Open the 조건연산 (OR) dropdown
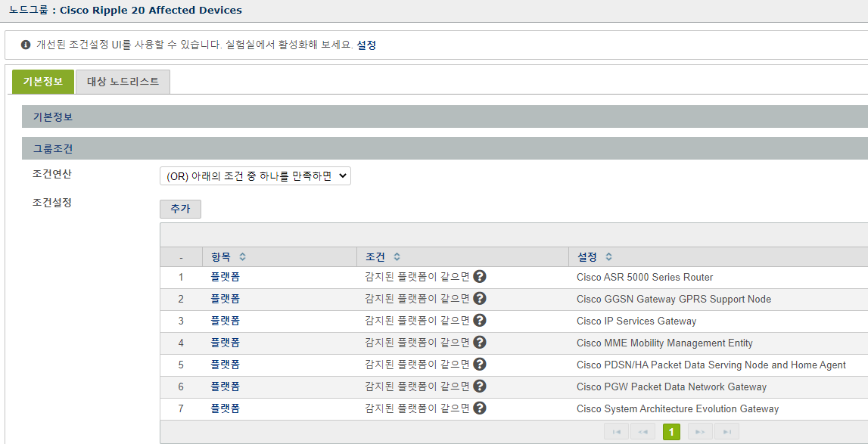The width and height of the screenshot is (868, 444). 255,176
